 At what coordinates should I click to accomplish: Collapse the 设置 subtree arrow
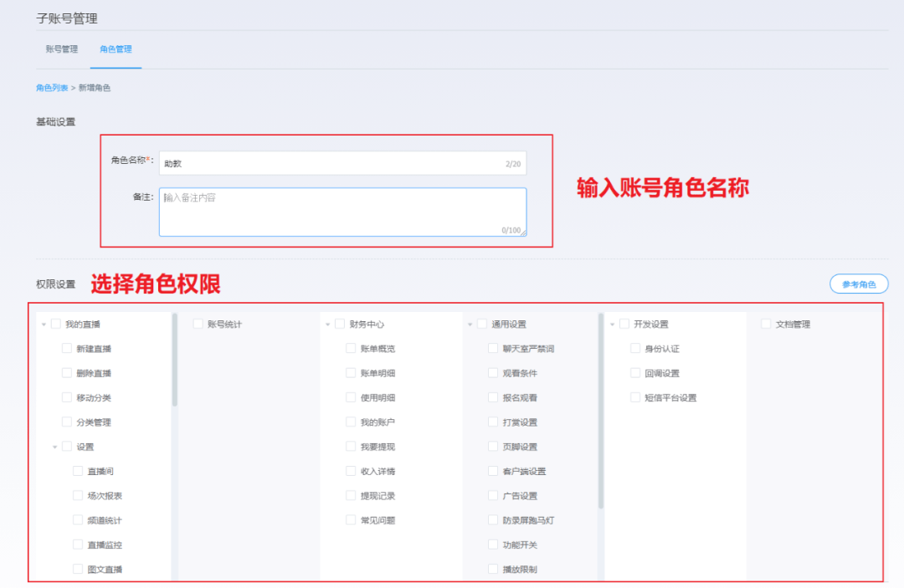[x=55, y=447]
